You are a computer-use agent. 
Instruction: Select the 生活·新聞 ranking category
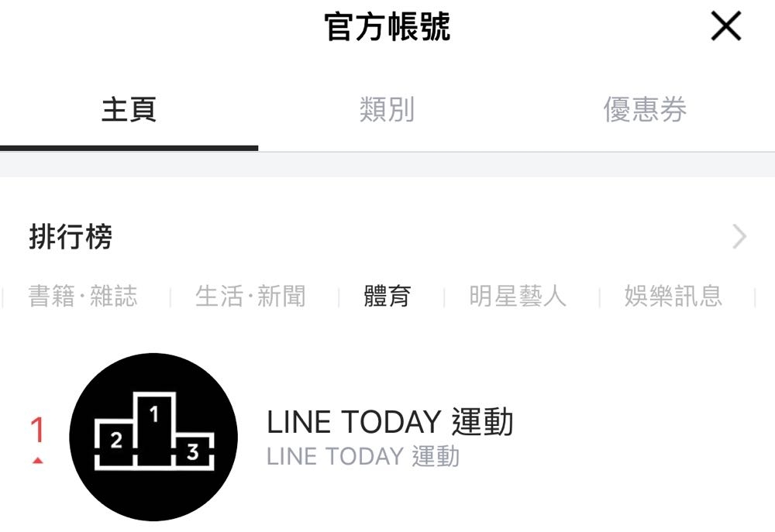point(250,297)
